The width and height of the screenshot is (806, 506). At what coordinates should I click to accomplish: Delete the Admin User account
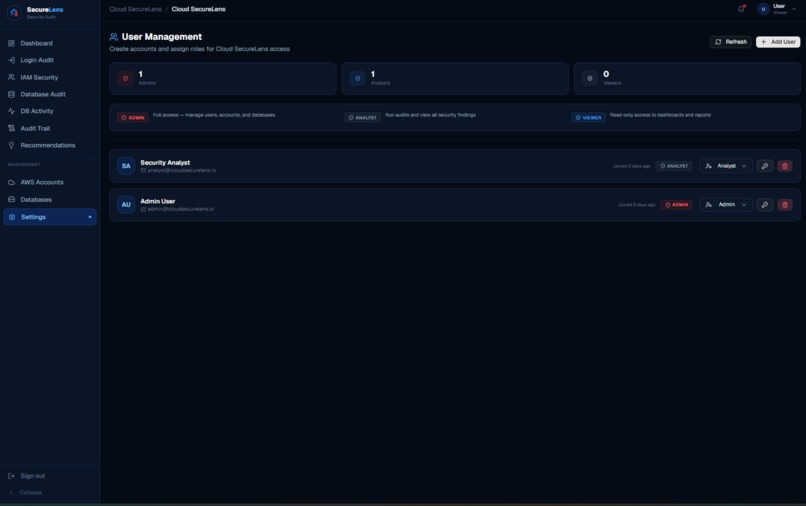tap(785, 205)
